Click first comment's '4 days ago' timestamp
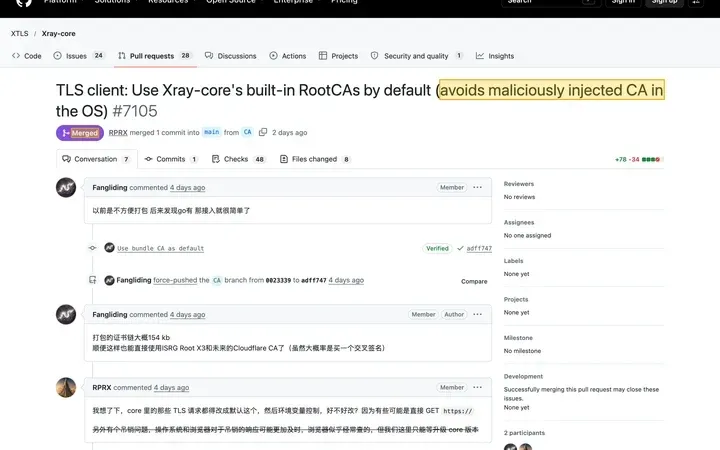The width and height of the screenshot is (720, 450). click(187, 188)
